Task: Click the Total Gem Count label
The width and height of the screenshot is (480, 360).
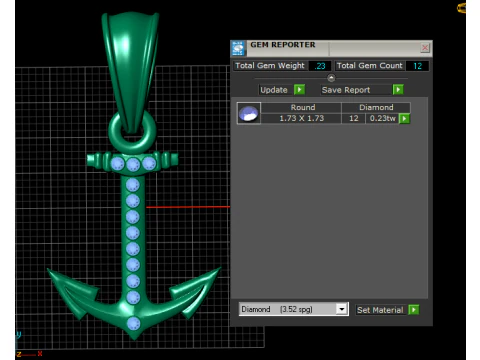Action: pyautogui.click(x=370, y=66)
